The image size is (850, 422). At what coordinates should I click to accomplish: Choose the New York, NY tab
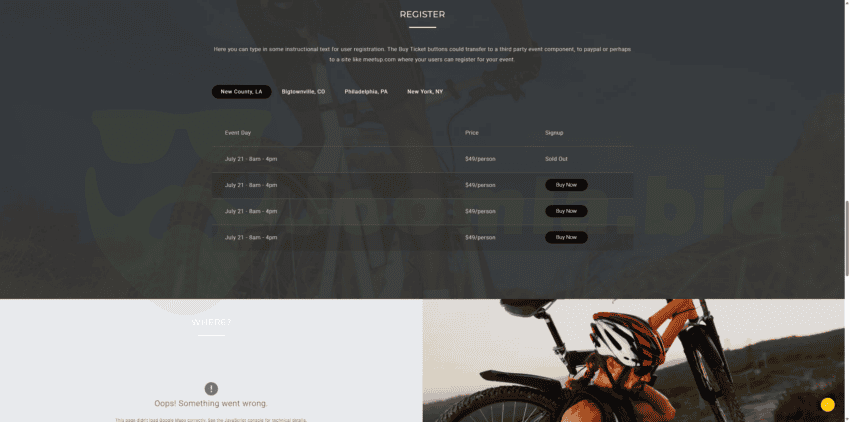[425, 92]
